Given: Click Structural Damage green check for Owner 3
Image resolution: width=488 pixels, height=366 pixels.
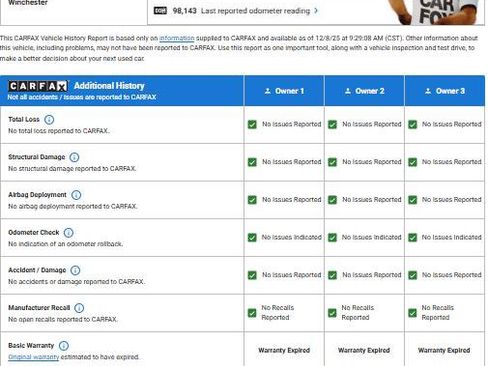Looking at the screenshot, I should (x=413, y=162).
